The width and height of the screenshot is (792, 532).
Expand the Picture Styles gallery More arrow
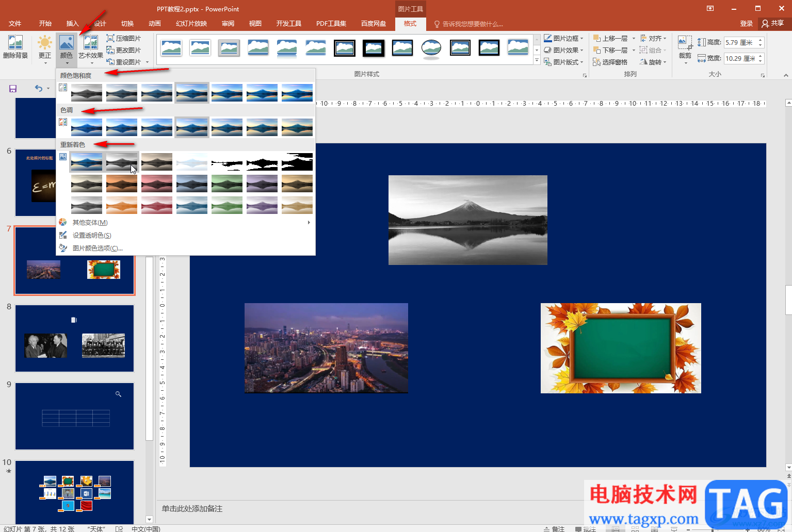click(537, 61)
